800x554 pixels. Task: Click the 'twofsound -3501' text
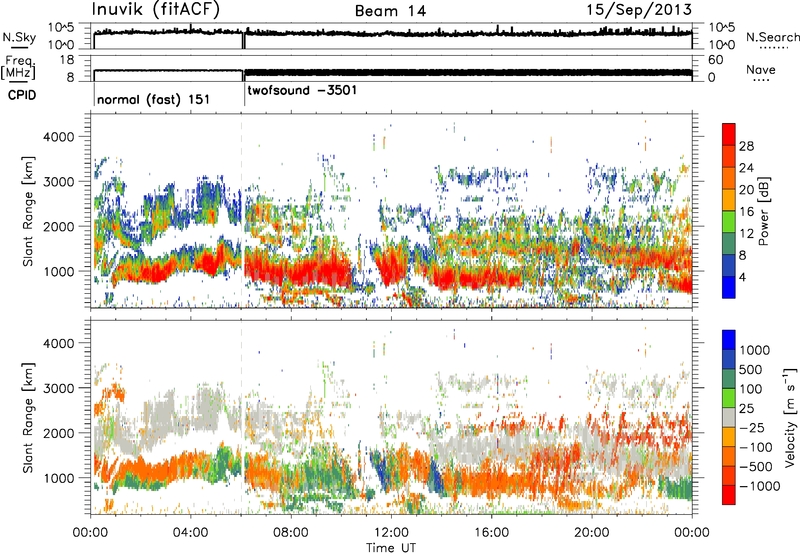(302, 90)
